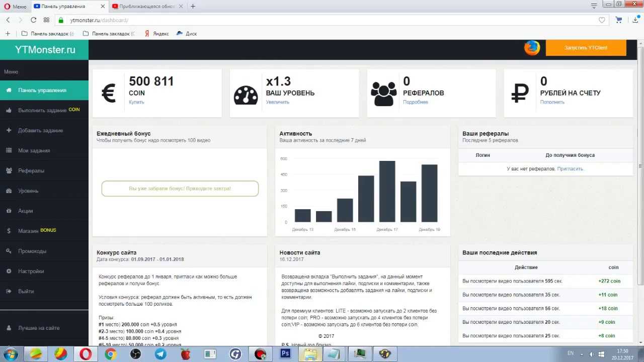The height and width of the screenshot is (362, 644).
Task: Click the speedometer level icon
Action: point(246,95)
